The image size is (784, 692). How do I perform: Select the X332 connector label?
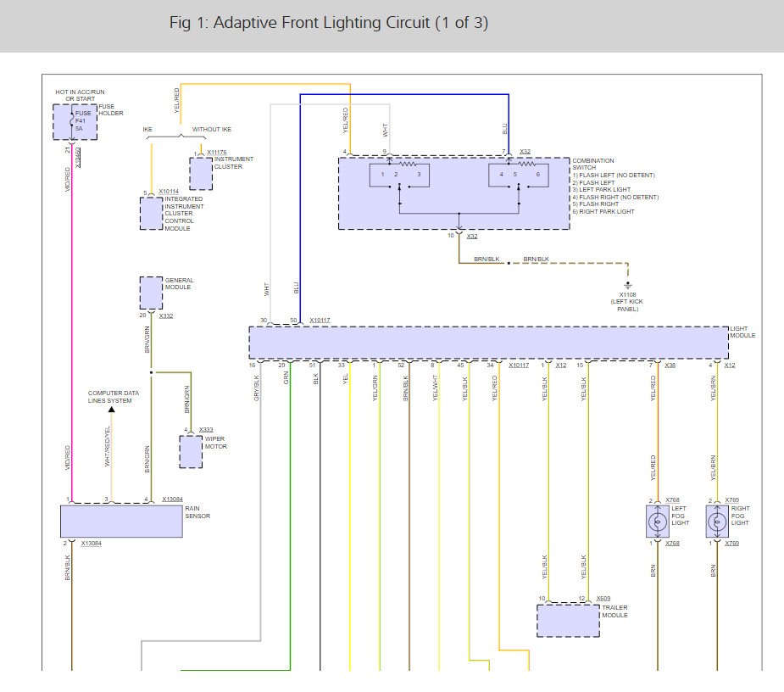(166, 315)
